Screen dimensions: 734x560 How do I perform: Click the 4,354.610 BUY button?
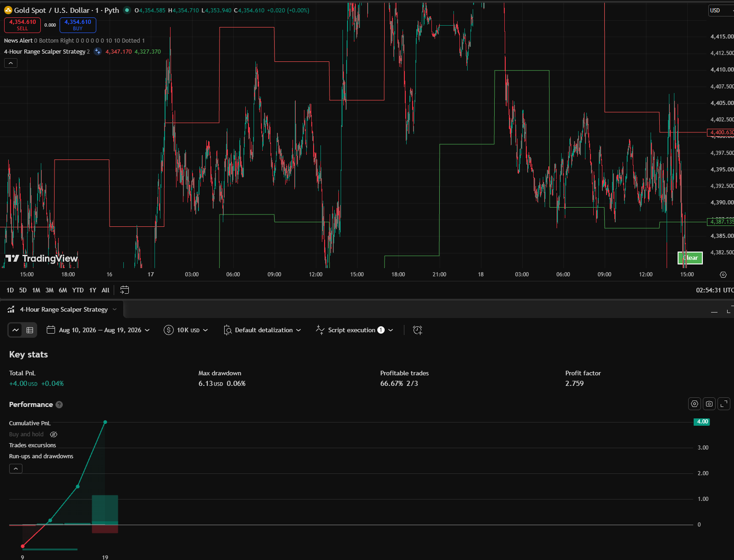tap(78, 25)
